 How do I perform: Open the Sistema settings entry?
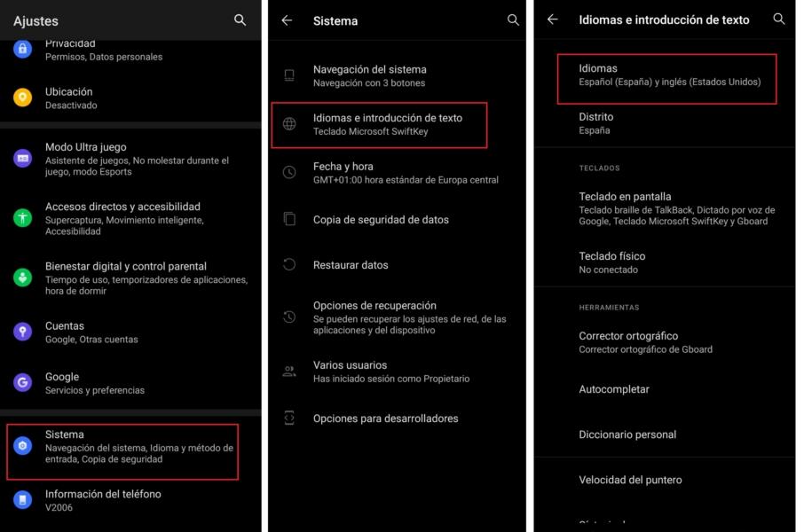coord(122,451)
